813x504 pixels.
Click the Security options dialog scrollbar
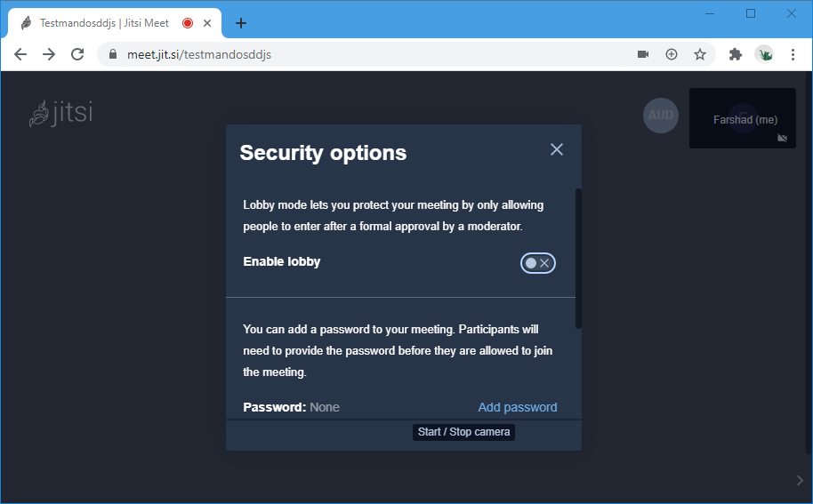tap(578, 258)
